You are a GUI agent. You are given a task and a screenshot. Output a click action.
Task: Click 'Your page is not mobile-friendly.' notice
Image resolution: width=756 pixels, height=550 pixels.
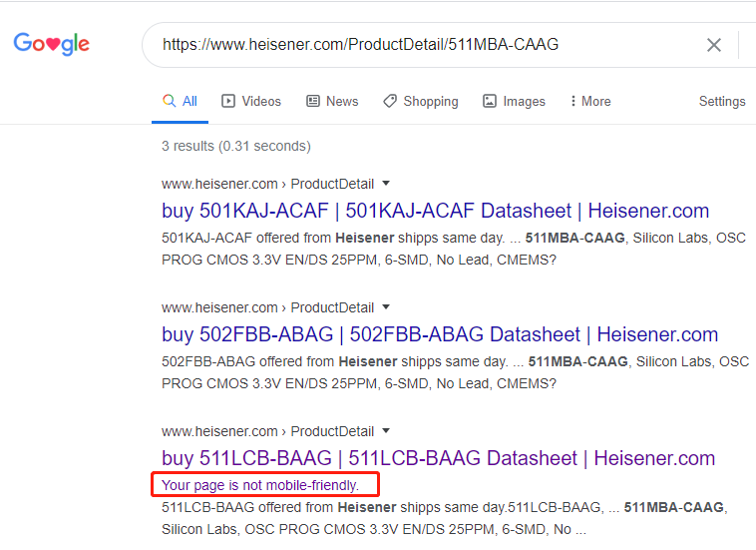click(x=260, y=485)
